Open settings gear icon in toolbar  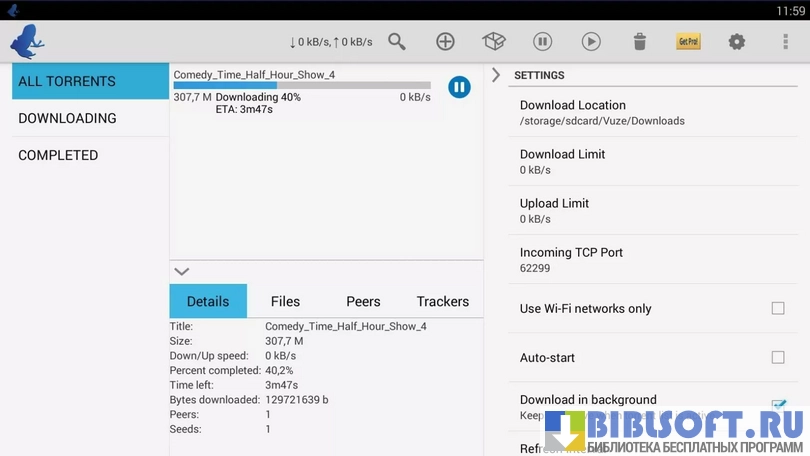(x=737, y=41)
